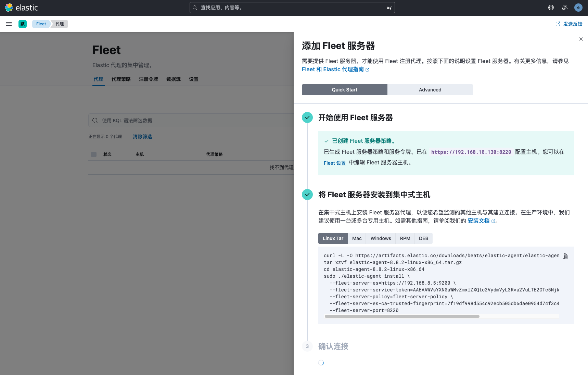Select all agents checkbox in table header
This screenshot has height=375, width=588.
pyautogui.click(x=94, y=154)
